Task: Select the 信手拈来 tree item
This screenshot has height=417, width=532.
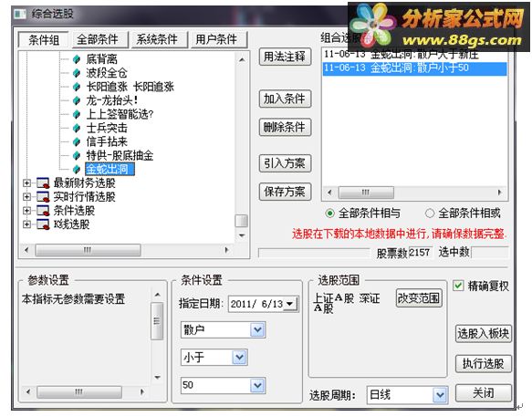Action: click(107, 141)
